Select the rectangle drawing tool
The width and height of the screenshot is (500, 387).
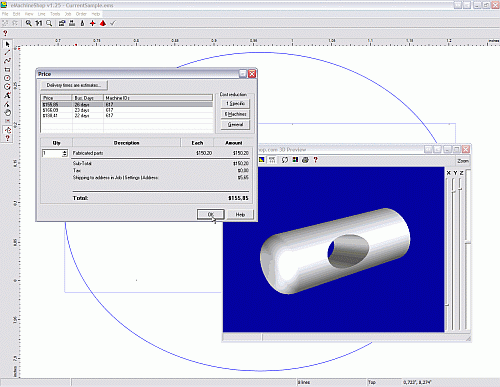click(7, 70)
